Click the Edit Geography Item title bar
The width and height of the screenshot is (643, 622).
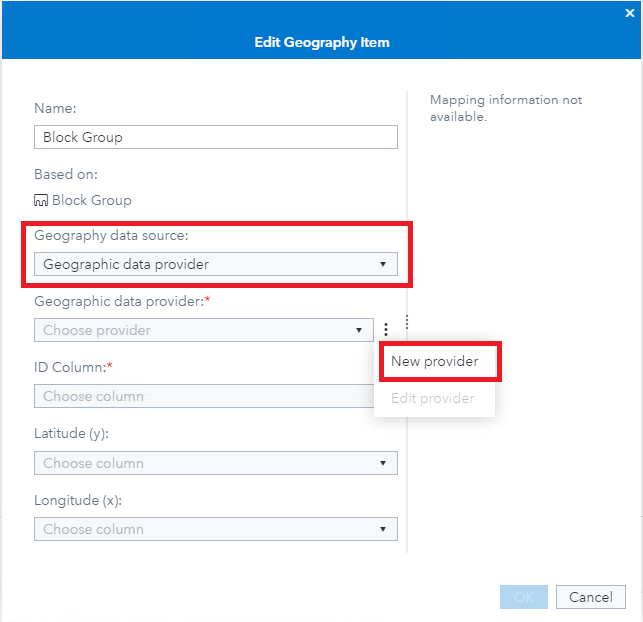coord(321,43)
